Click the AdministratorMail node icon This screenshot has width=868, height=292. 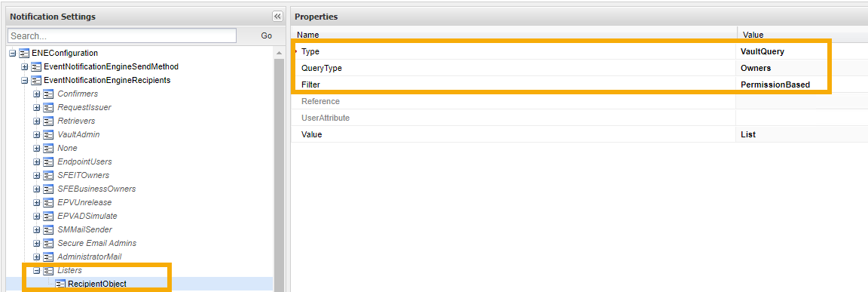(x=48, y=257)
